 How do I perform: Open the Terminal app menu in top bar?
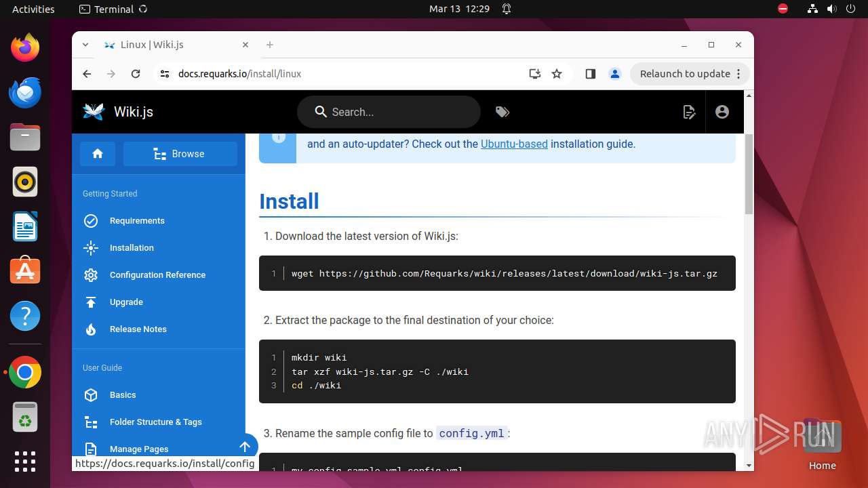[x=113, y=9]
